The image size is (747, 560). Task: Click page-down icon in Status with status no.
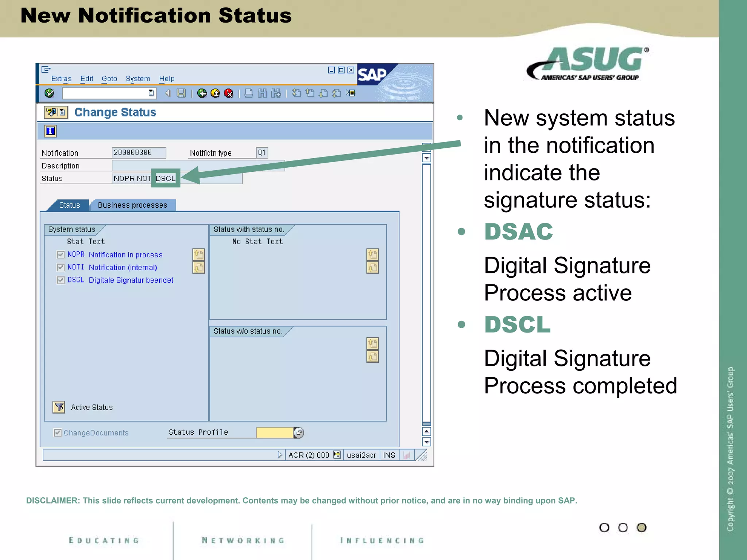(372, 268)
